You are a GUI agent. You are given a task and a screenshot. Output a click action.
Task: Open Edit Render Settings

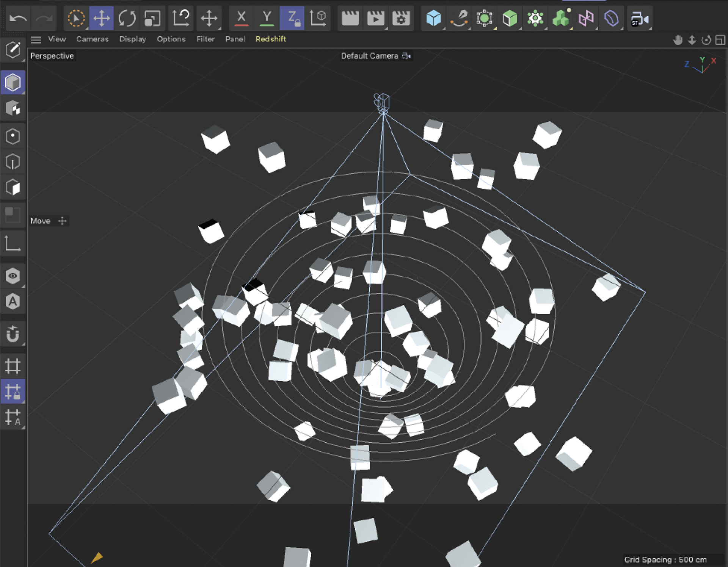click(x=401, y=18)
